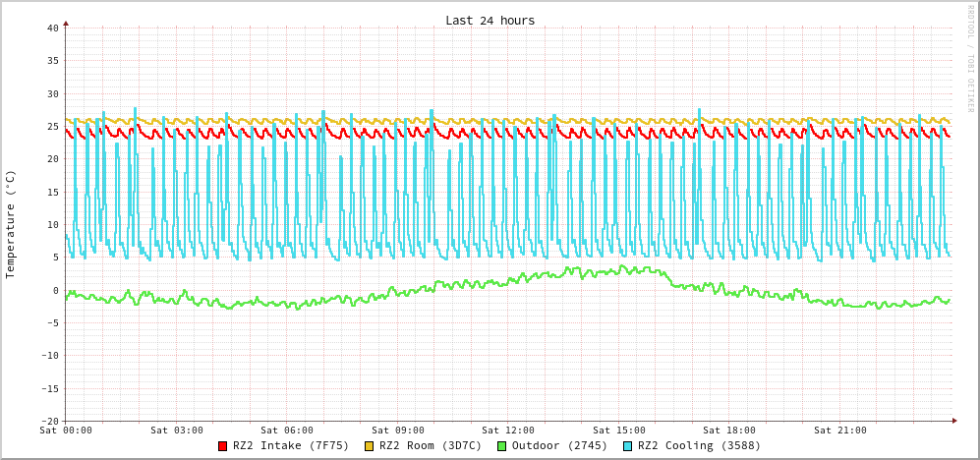Click the yellow RZ2 Room legend swatch

pos(369,446)
